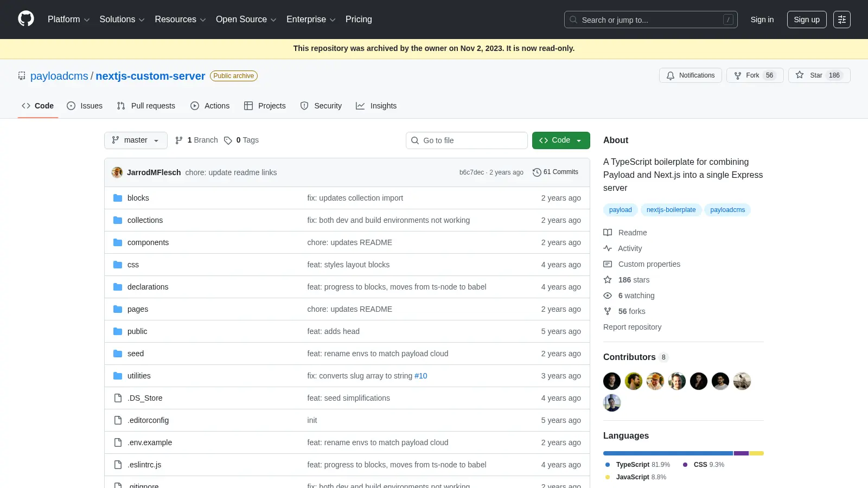Click the Search or jump to field
This screenshot has width=868, height=488.
(651, 20)
